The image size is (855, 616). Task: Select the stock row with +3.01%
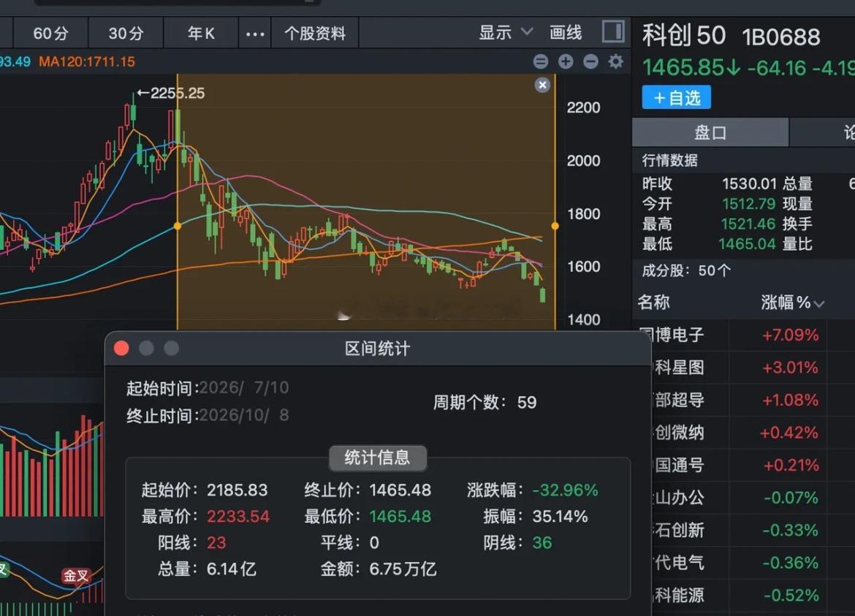753,368
